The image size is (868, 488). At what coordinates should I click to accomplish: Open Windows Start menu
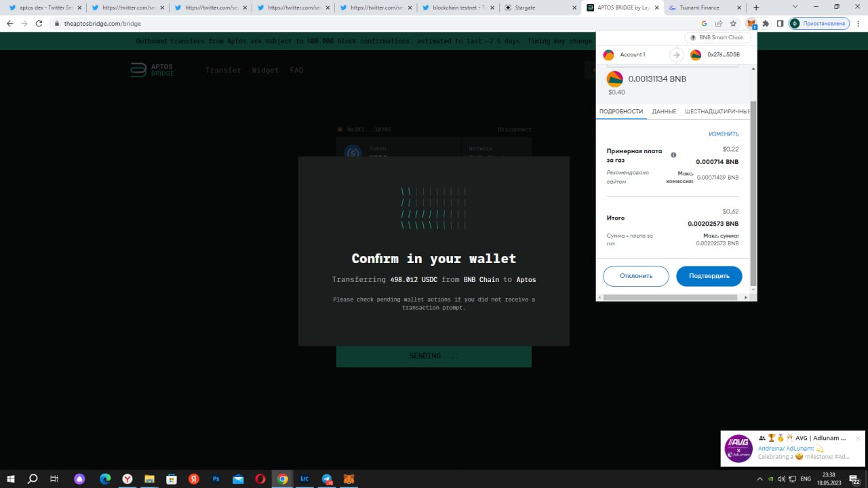point(11,479)
